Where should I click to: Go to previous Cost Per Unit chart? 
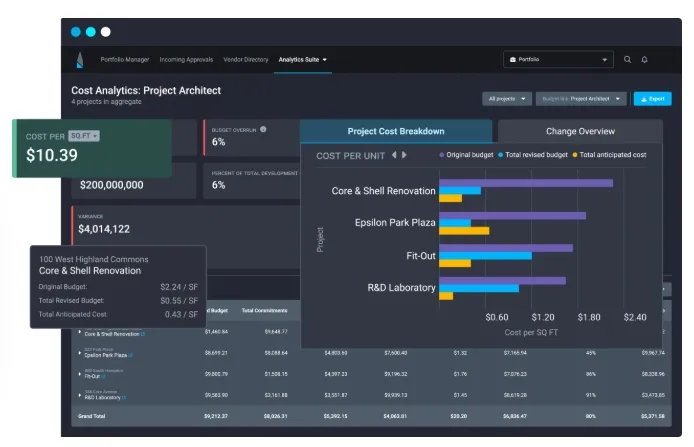[x=394, y=155]
